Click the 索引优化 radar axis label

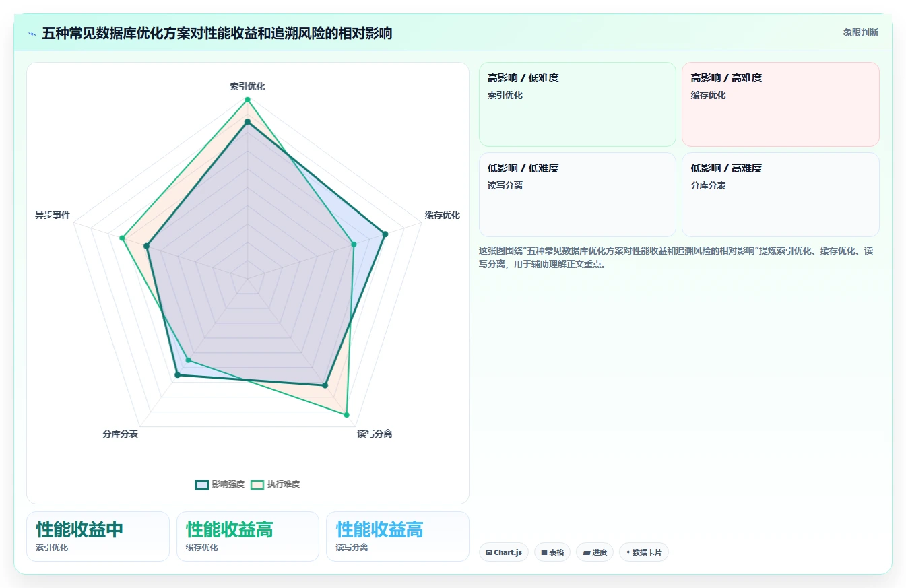247,86
